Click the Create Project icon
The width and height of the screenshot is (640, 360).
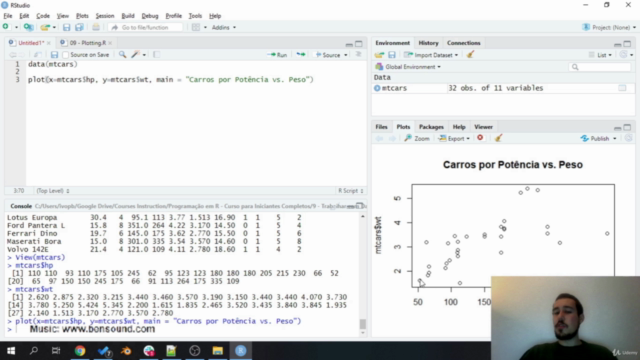(x=28, y=27)
